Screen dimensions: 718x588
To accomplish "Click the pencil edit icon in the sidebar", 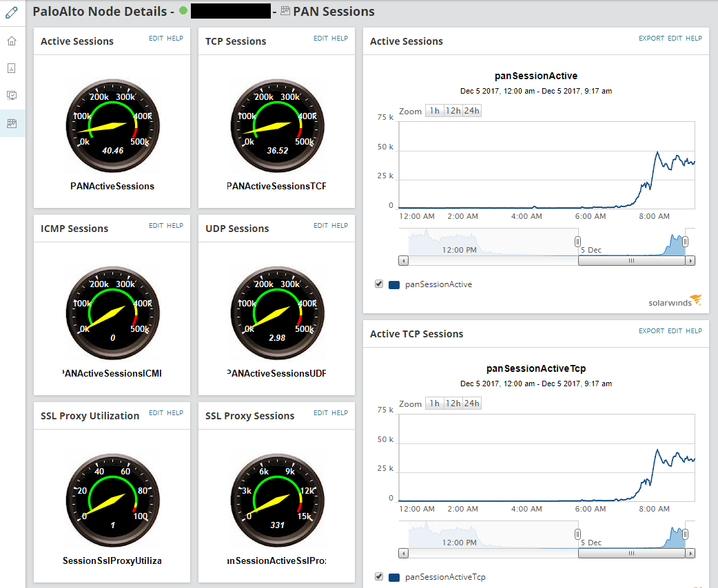I will (x=12, y=12).
